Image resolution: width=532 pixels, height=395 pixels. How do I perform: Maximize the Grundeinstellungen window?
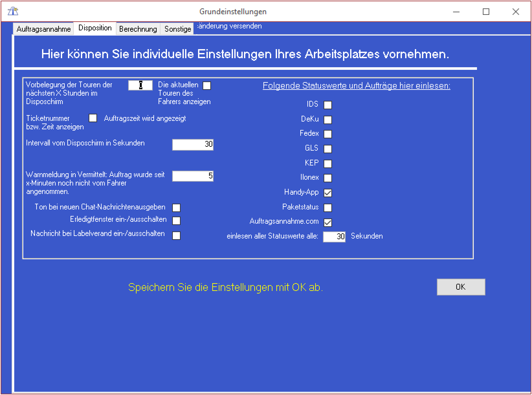click(486, 12)
